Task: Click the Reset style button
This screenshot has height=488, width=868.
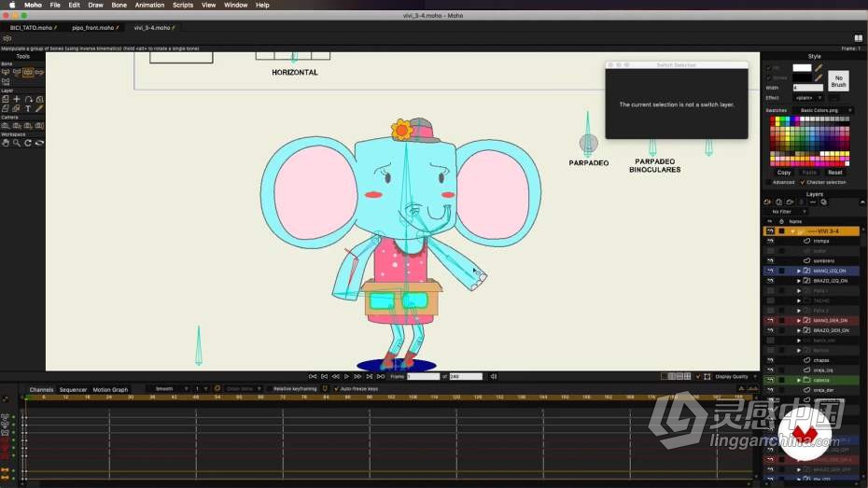Action: coord(834,173)
